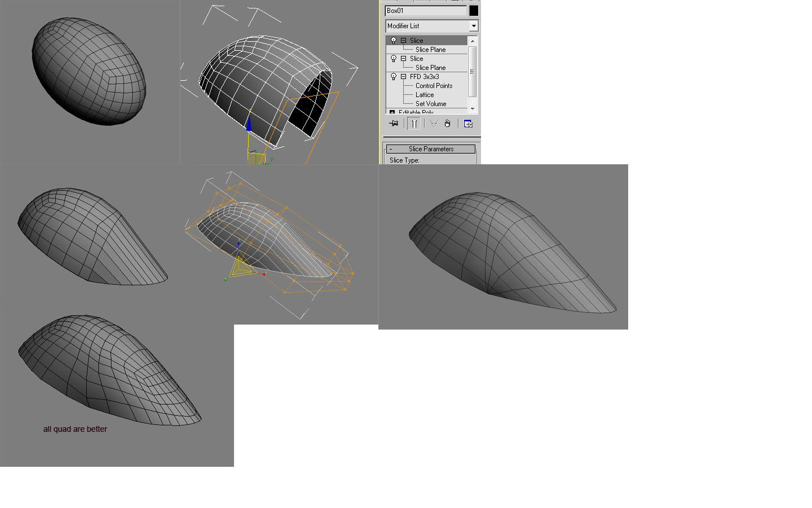Click the Box01 object name field
The width and height of the screenshot is (812, 508).
(x=426, y=11)
